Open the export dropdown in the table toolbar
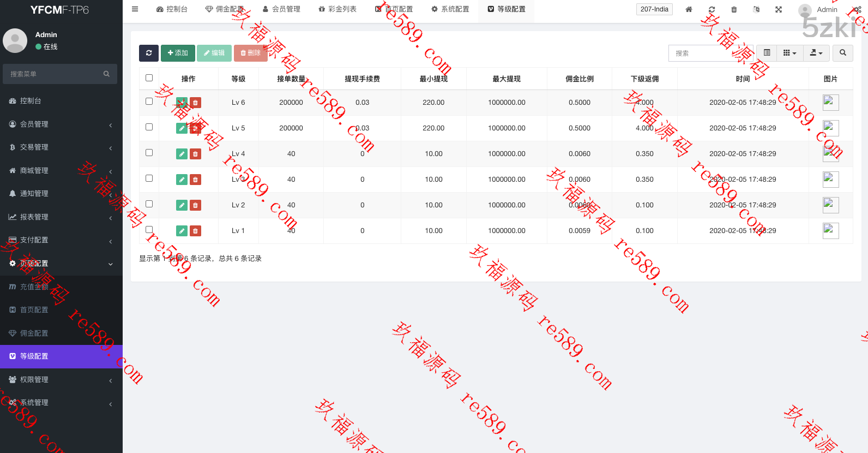 point(816,53)
